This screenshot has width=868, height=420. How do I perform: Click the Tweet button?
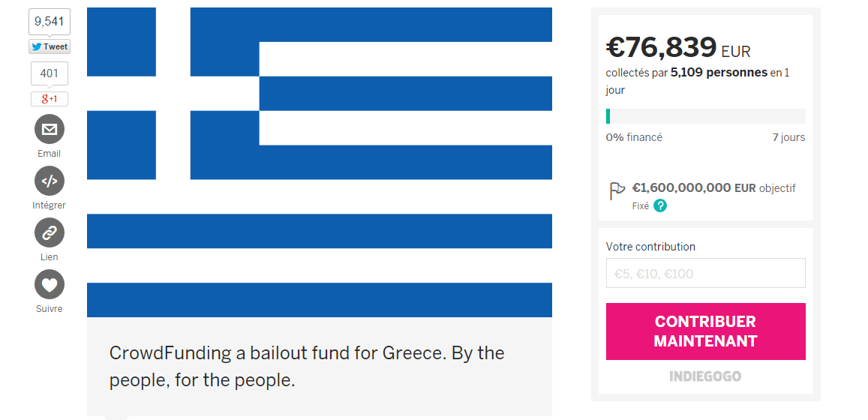point(50,46)
